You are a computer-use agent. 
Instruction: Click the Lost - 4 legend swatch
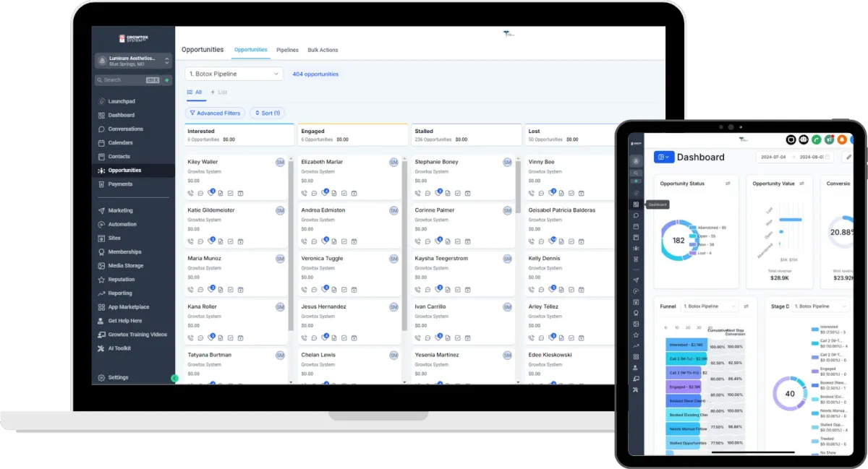tap(694, 254)
